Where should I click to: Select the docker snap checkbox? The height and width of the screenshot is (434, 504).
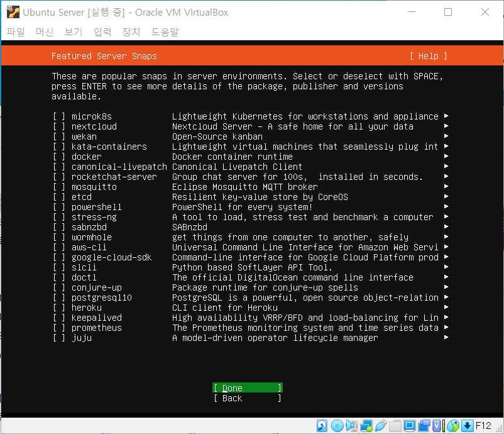pyautogui.click(x=59, y=157)
